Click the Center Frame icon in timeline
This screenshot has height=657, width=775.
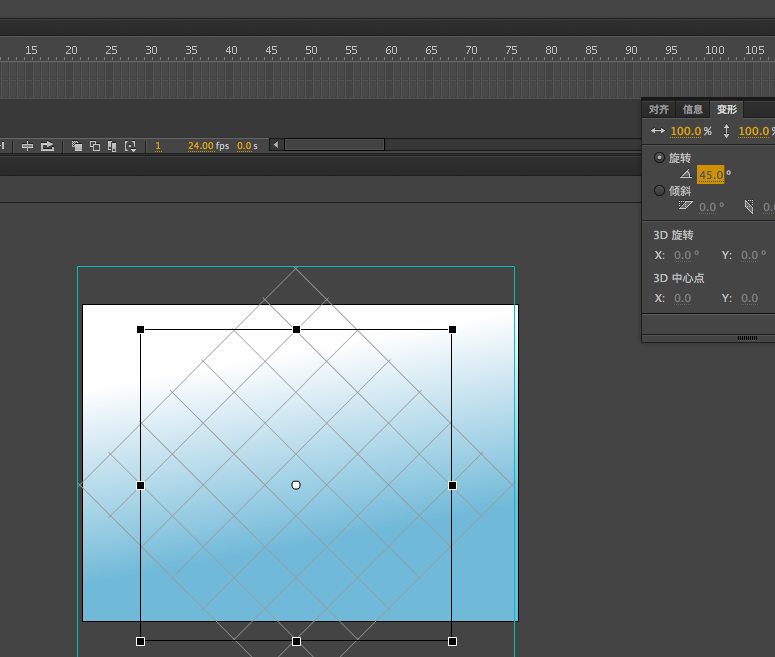pos(28,146)
